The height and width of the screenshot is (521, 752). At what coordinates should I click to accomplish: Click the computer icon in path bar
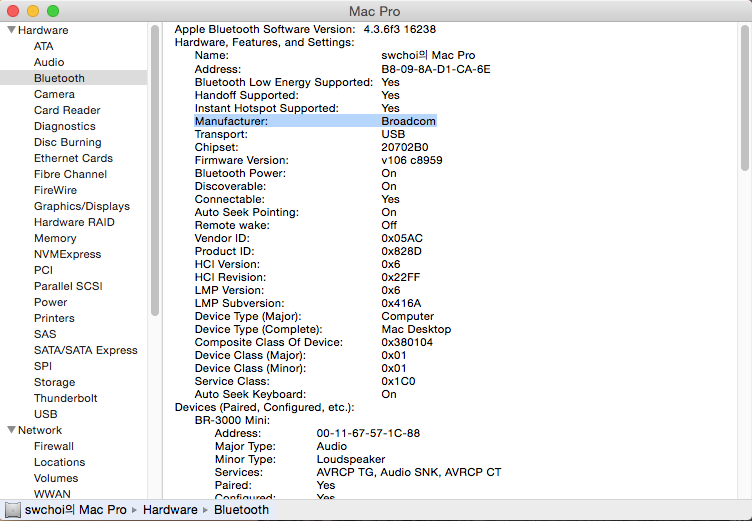coord(12,509)
